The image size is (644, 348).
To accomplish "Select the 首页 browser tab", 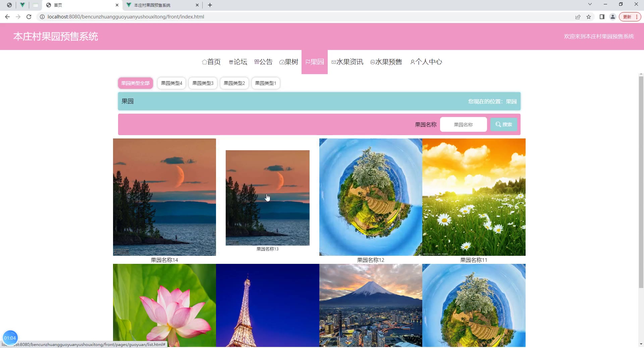I will [82, 5].
